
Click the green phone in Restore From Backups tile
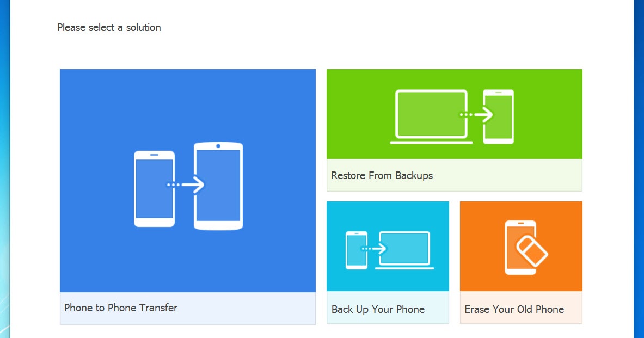(499, 116)
